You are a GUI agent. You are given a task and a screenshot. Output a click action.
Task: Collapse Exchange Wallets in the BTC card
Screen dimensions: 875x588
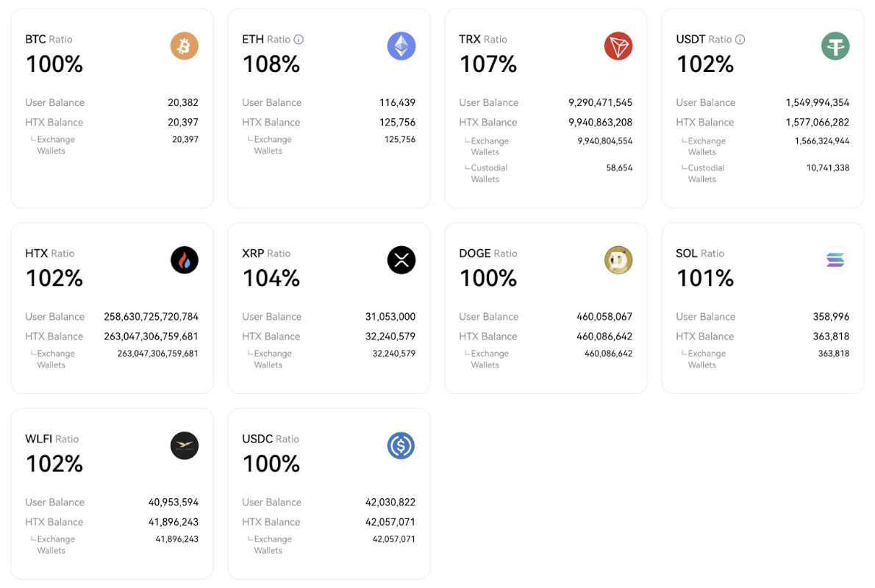coord(55,145)
